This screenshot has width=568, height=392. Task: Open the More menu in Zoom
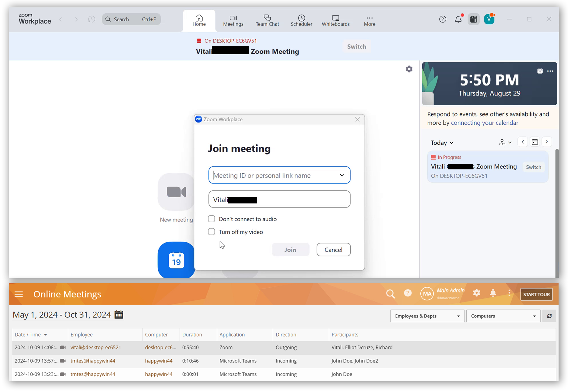tap(370, 20)
